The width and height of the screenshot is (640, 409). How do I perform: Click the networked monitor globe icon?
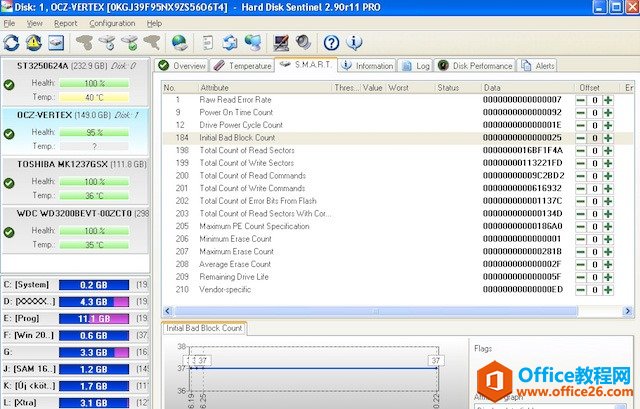point(253,42)
